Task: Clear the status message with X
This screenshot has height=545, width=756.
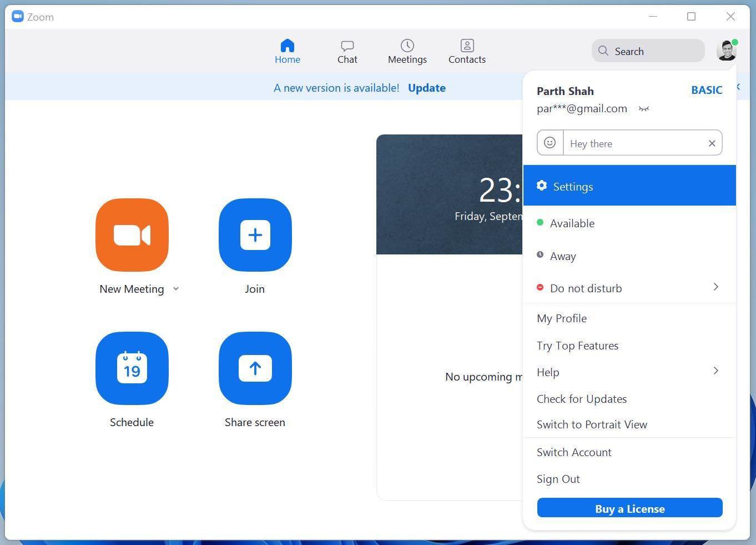Action: coord(712,143)
